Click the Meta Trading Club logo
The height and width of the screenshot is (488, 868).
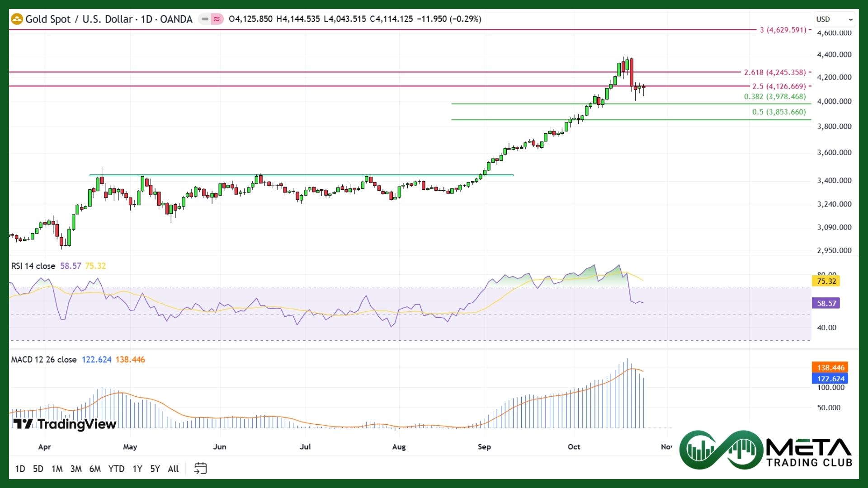tap(766, 450)
